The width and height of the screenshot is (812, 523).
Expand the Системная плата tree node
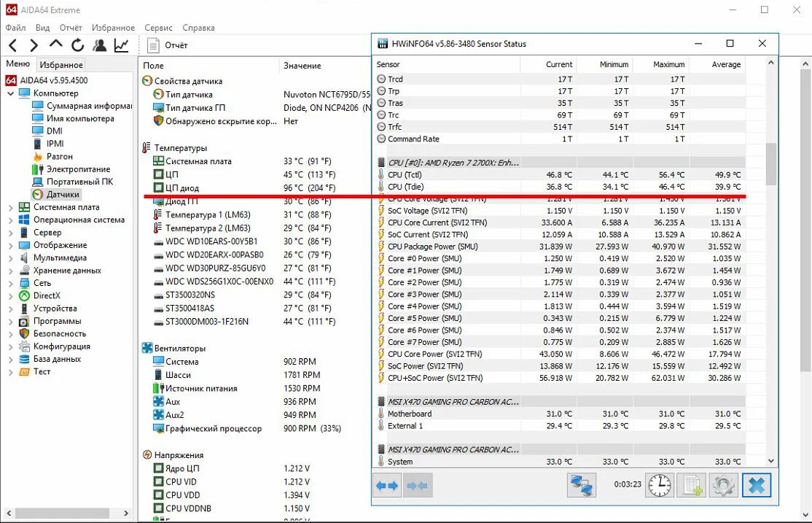[11, 207]
